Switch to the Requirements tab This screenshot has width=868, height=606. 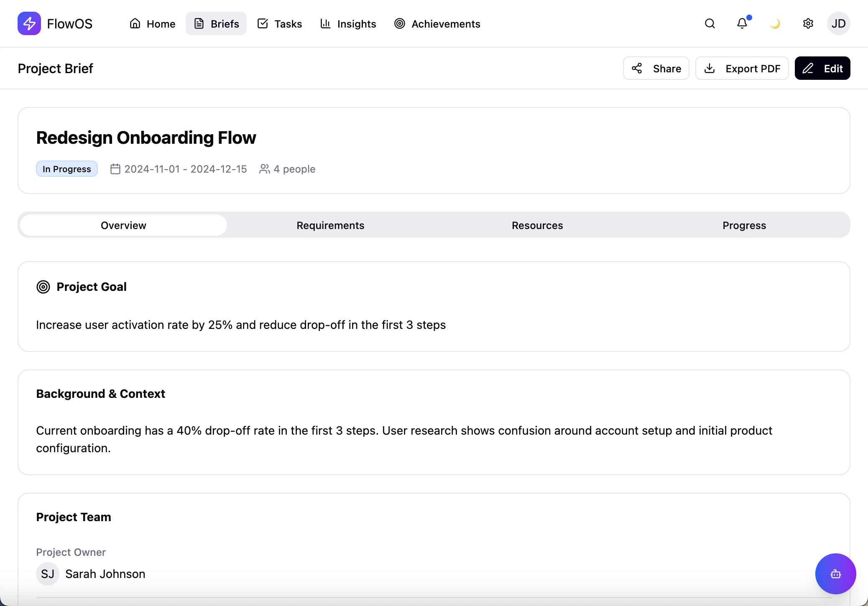[x=330, y=225]
